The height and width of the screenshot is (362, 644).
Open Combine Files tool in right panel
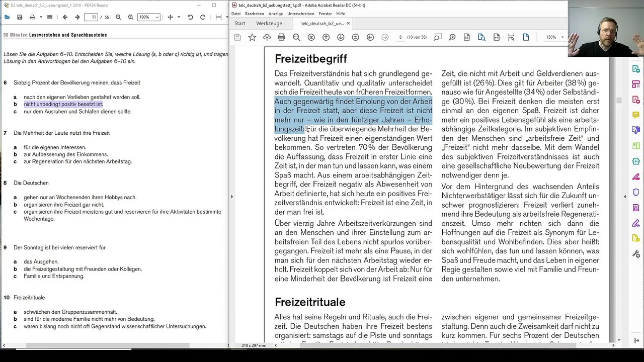click(x=636, y=130)
